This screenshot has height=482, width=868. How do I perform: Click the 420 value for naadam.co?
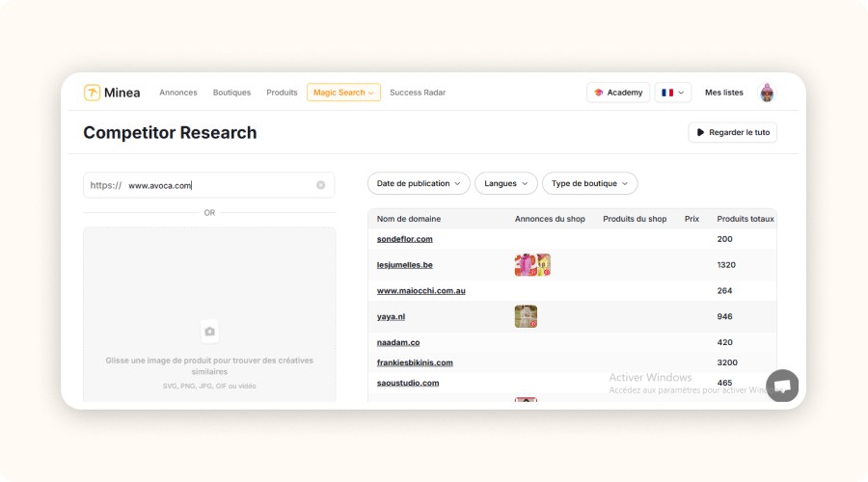[x=724, y=342]
